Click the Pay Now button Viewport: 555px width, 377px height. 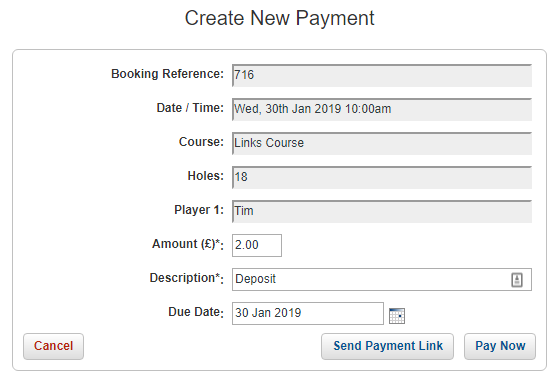(500, 346)
